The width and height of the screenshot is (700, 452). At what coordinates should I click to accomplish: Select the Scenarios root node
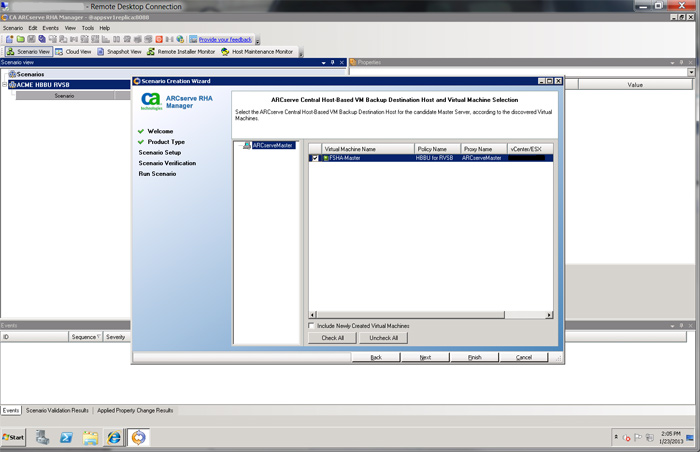coord(30,74)
